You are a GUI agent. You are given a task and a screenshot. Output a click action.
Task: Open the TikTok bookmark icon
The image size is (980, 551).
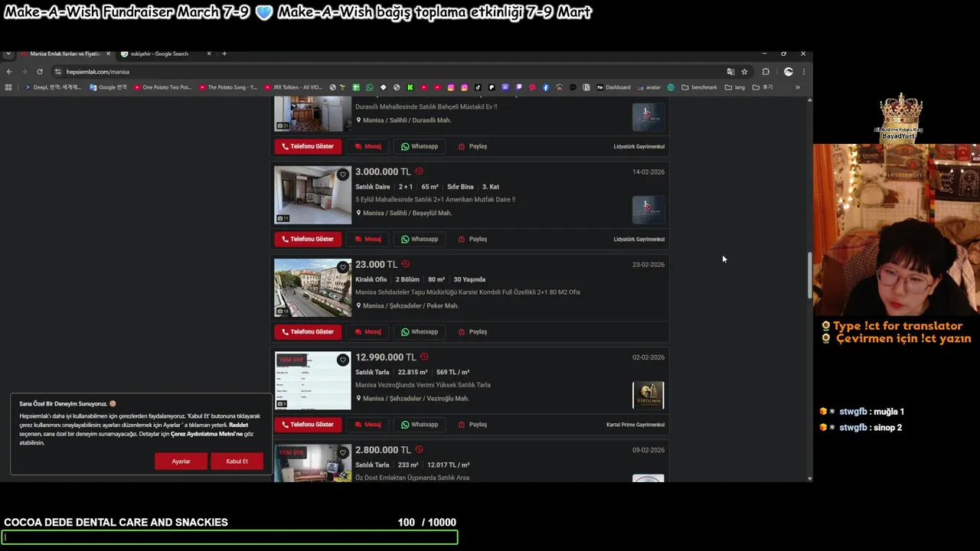pyautogui.click(x=478, y=87)
